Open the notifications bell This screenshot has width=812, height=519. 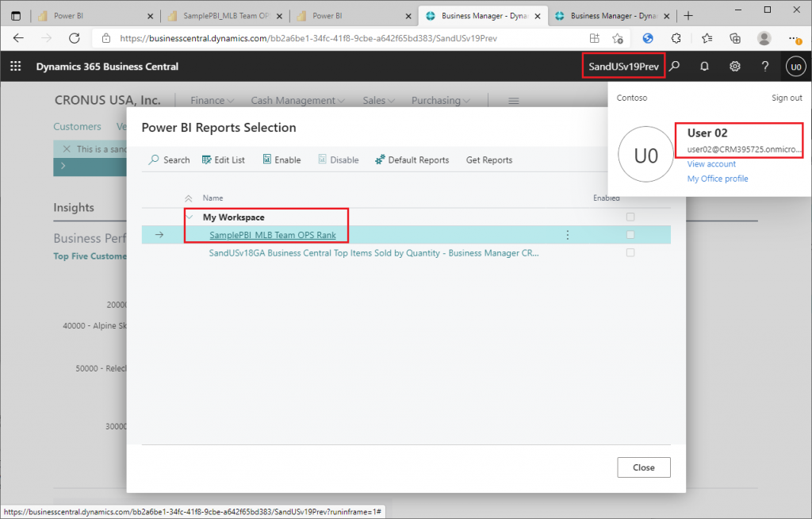pos(704,67)
